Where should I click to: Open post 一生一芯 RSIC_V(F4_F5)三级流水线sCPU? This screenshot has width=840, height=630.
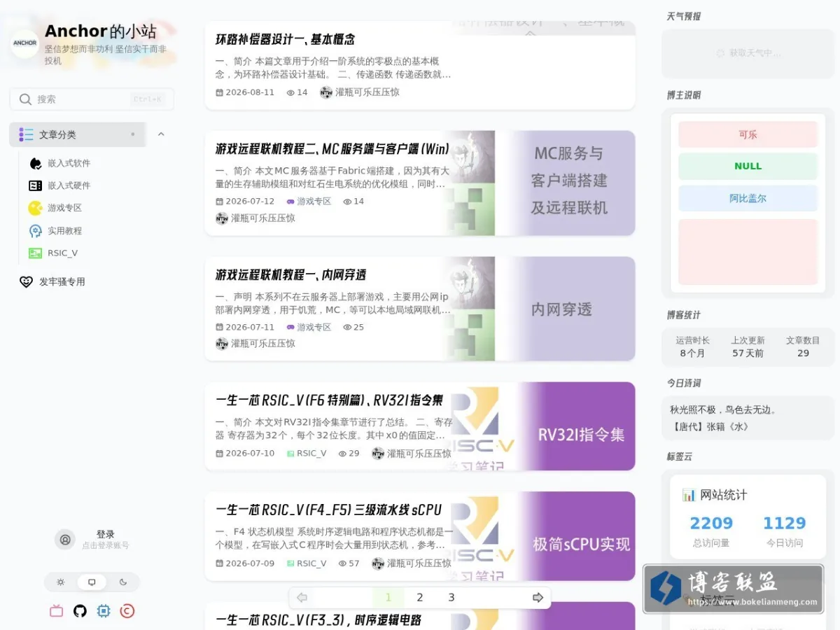coord(329,510)
